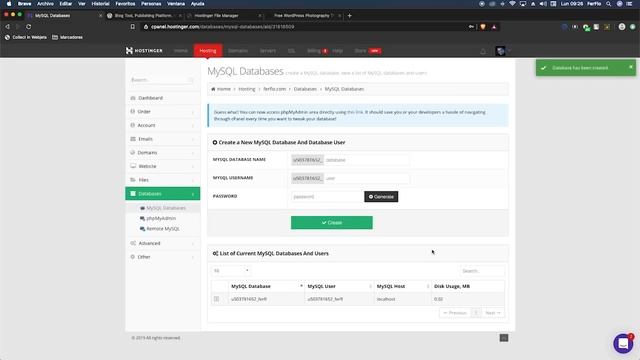Screen dimensions: 640x360
Task: Open Billing in the Hostinger top navigation
Action: 314,51
